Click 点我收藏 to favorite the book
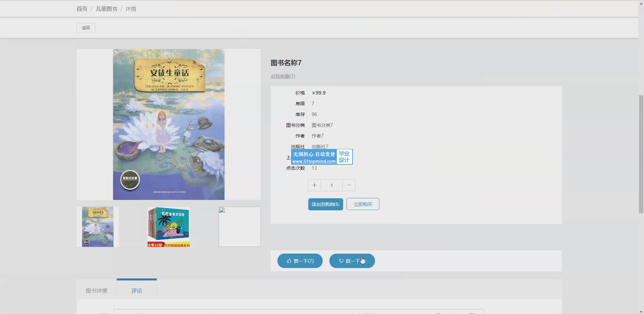 click(x=283, y=76)
